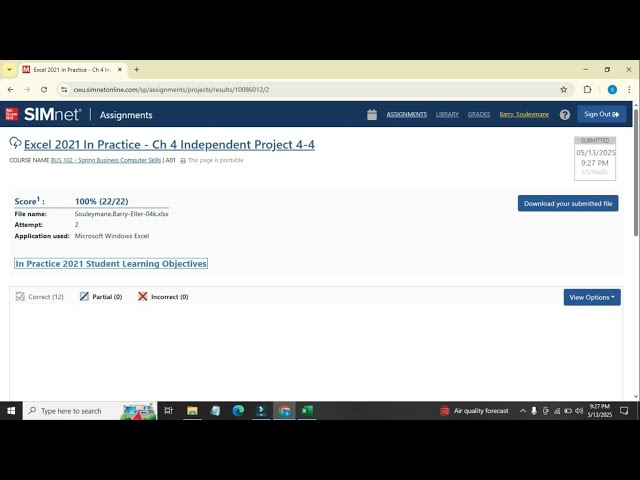Click the McGraw Hill logo icon

(11, 114)
